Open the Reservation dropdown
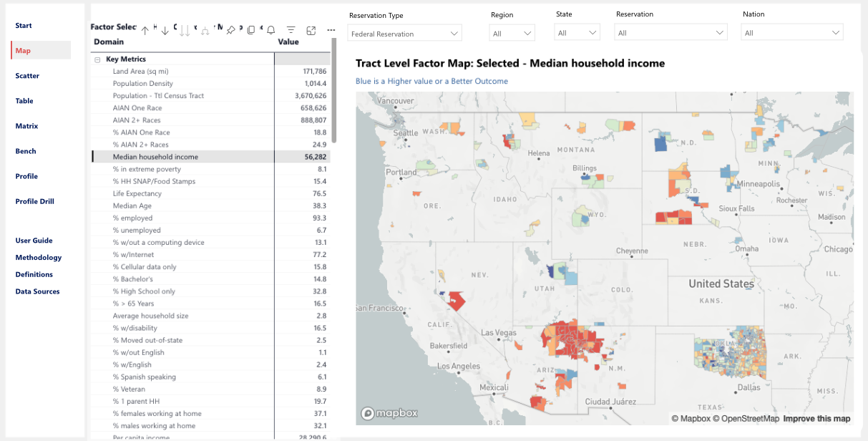Viewport: 868px width, 441px height. pos(671,33)
